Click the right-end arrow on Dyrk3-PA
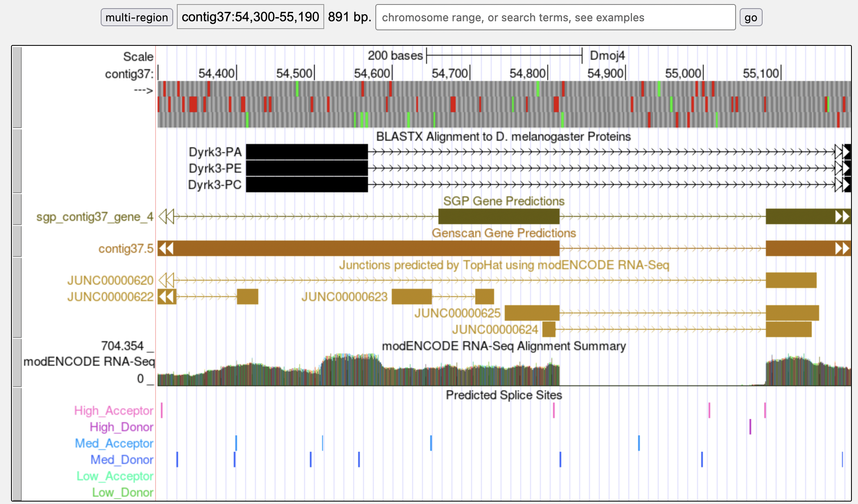The height and width of the screenshot is (504, 858). point(843,152)
